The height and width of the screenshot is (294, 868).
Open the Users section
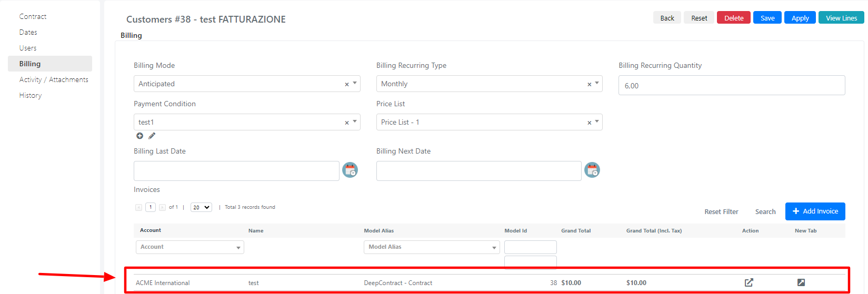point(28,48)
